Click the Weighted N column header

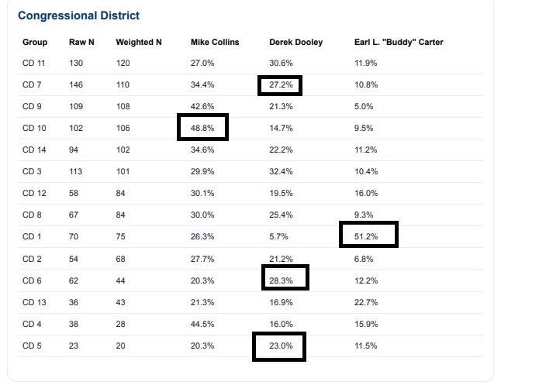coord(139,42)
